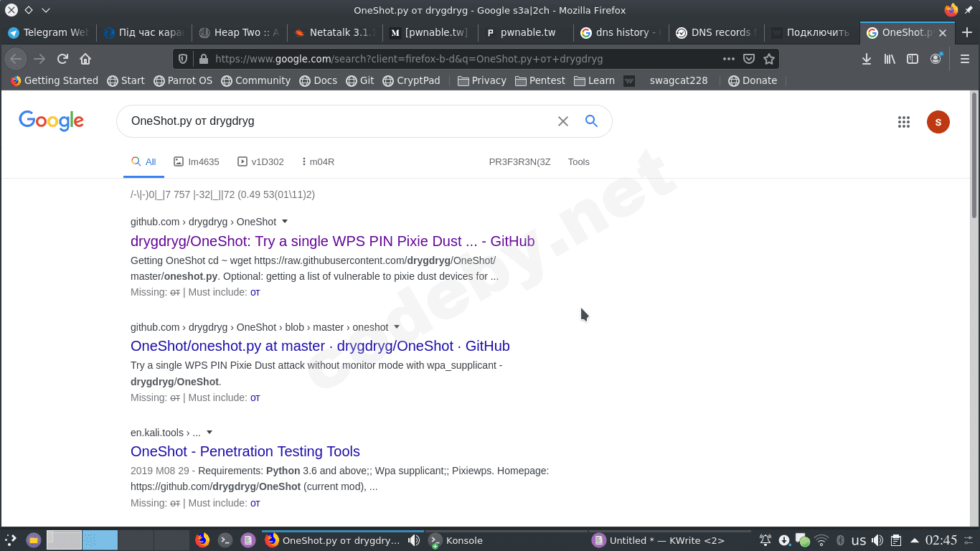
Task: Launch Firefox from the taskbar launcher
Action: pyautogui.click(x=202, y=540)
